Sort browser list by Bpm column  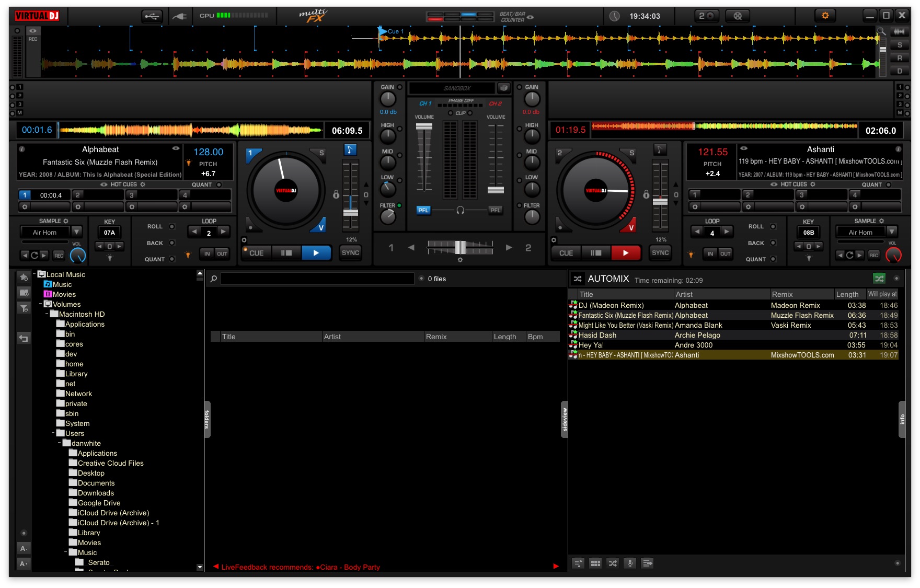[x=543, y=337]
